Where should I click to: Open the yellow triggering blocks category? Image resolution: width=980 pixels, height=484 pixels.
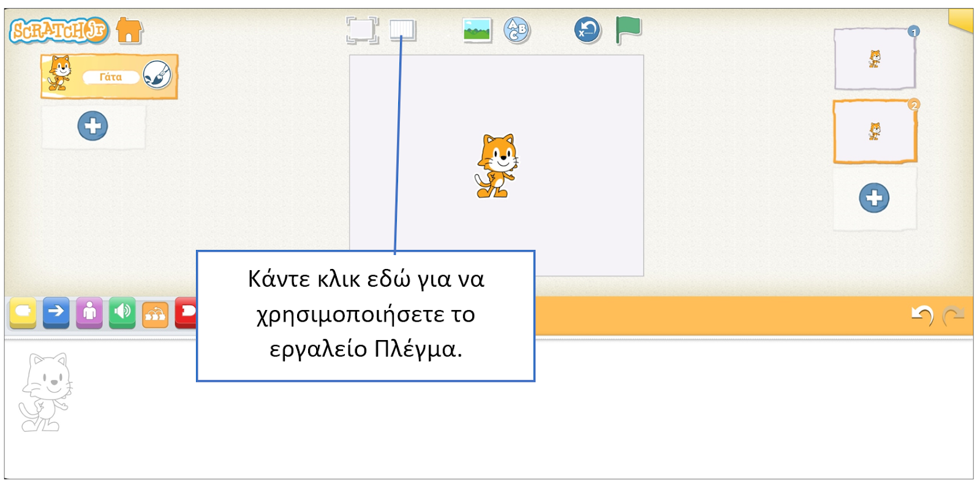click(x=23, y=312)
